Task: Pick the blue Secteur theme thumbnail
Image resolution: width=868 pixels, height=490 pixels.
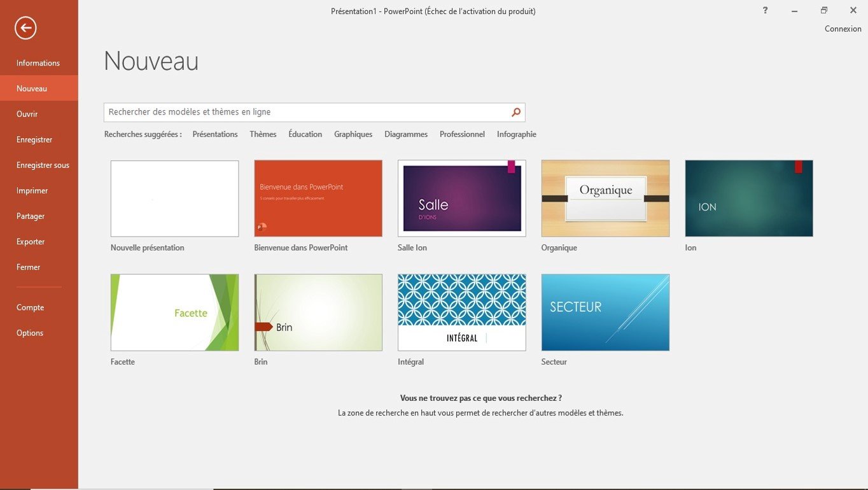Action: click(605, 312)
